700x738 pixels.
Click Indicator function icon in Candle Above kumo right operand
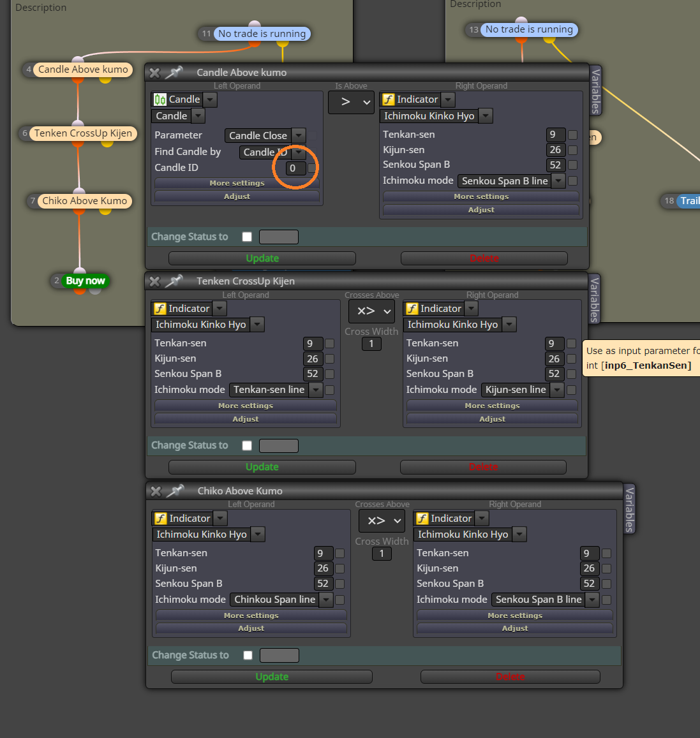(x=389, y=100)
